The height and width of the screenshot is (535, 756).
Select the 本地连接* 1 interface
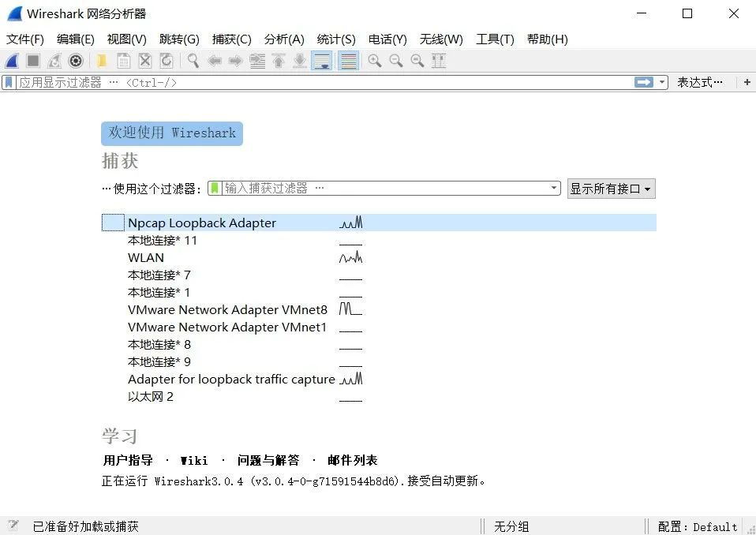pyautogui.click(x=379, y=292)
